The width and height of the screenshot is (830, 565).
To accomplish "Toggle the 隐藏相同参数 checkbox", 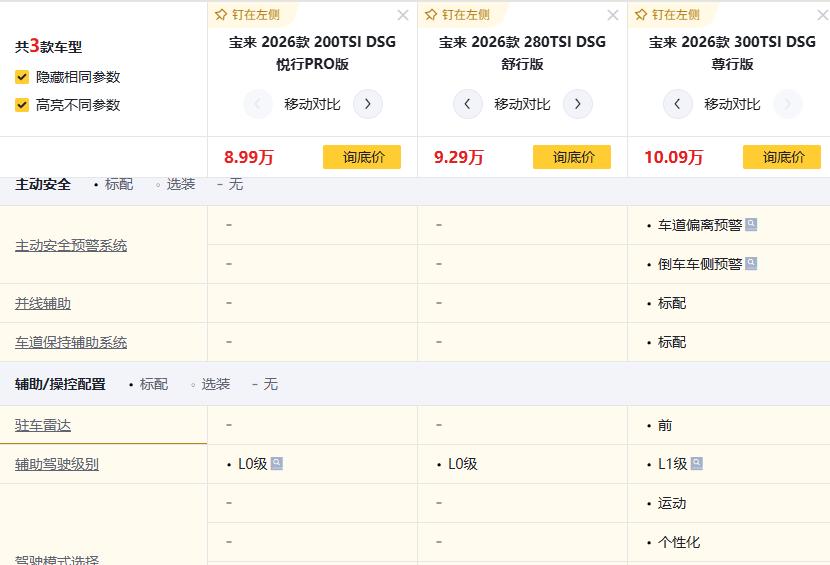I will 22,77.
